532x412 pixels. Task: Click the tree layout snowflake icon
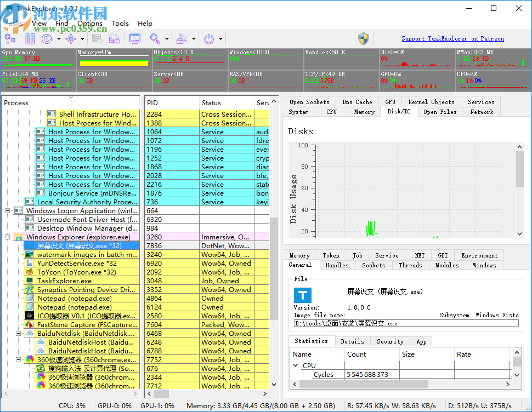(72, 39)
